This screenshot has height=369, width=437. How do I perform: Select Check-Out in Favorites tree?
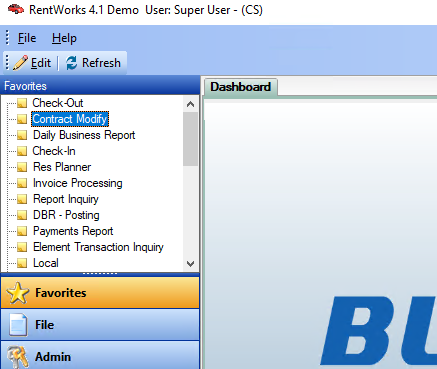pyautogui.click(x=58, y=103)
